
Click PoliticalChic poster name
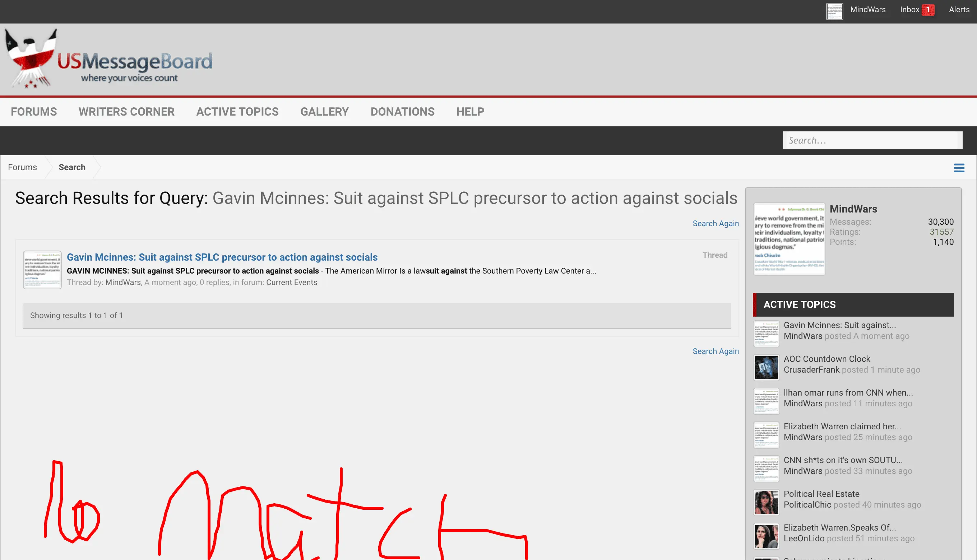click(x=807, y=505)
